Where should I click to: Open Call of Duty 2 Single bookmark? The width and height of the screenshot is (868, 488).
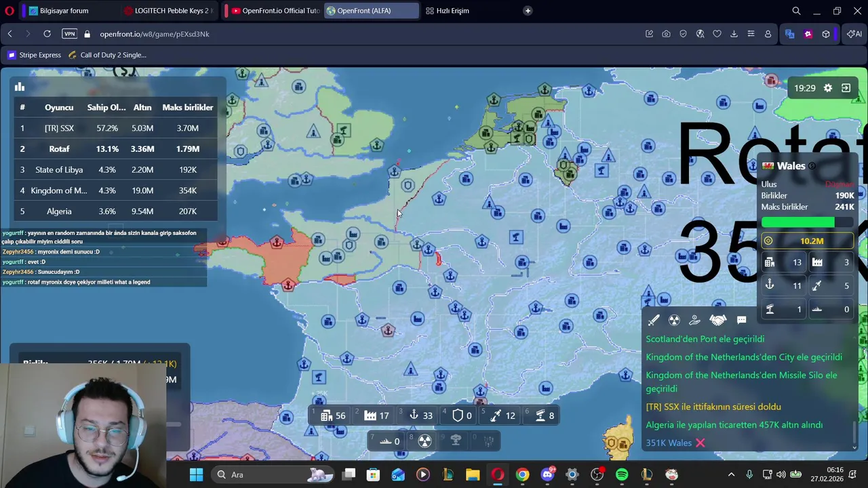tap(107, 55)
